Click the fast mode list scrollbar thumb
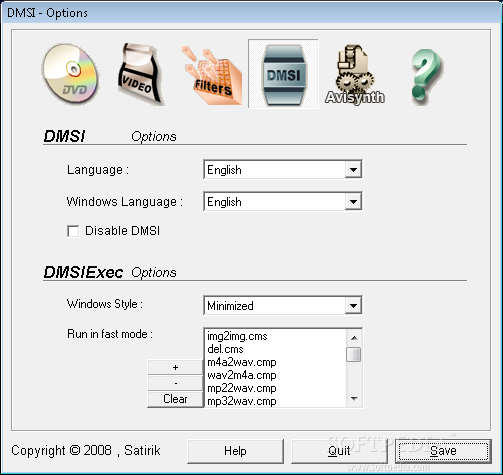 coord(354,354)
